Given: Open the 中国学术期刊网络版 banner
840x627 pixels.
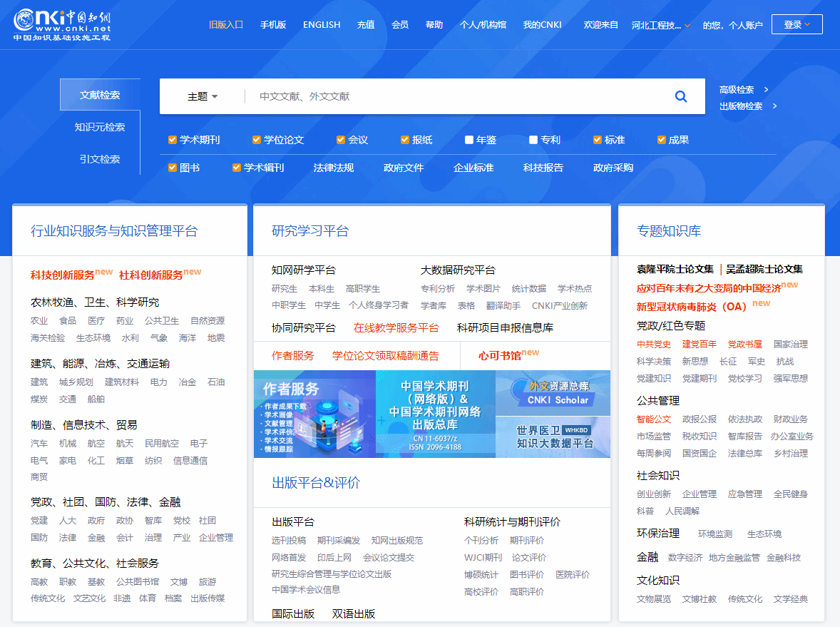Looking at the screenshot, I should tap(435, 414).
